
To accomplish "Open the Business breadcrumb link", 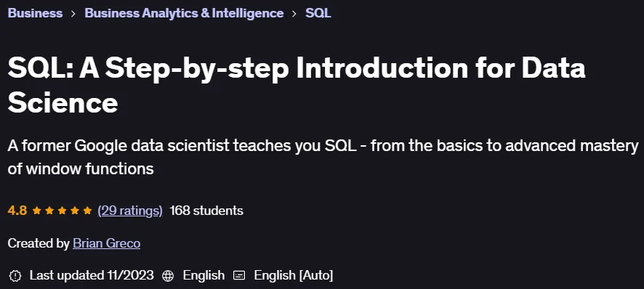I will point(35,13).
